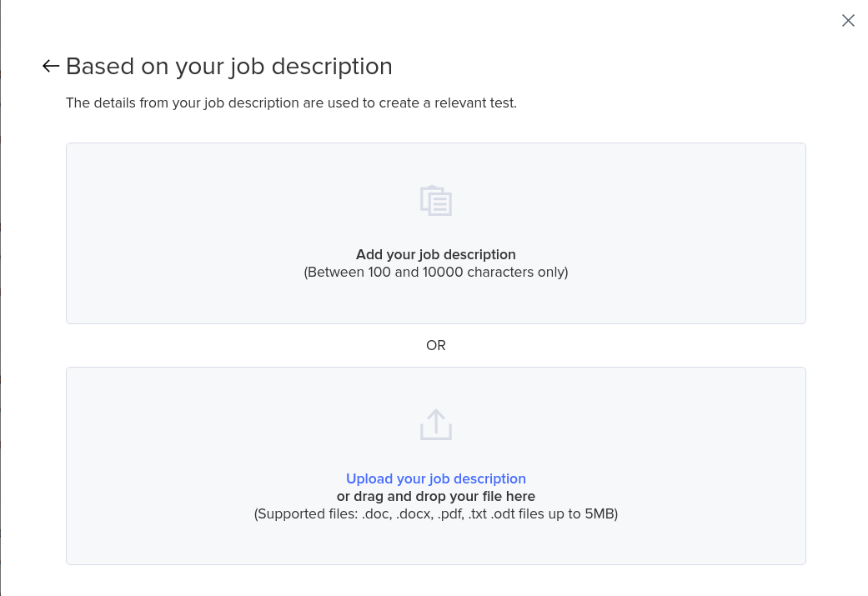Click the left-pointing navigation arrow to go back
Screen dimensions: 868x596
tap(50, 65)
